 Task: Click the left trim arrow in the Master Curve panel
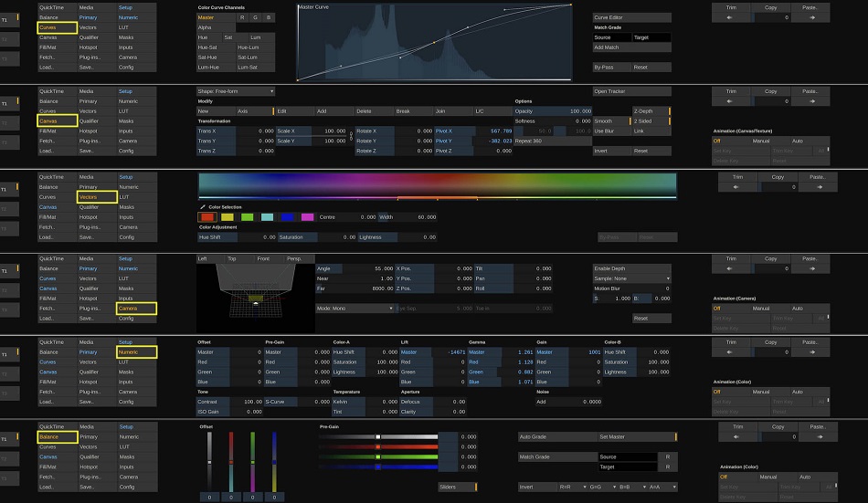tap(731, 17)
